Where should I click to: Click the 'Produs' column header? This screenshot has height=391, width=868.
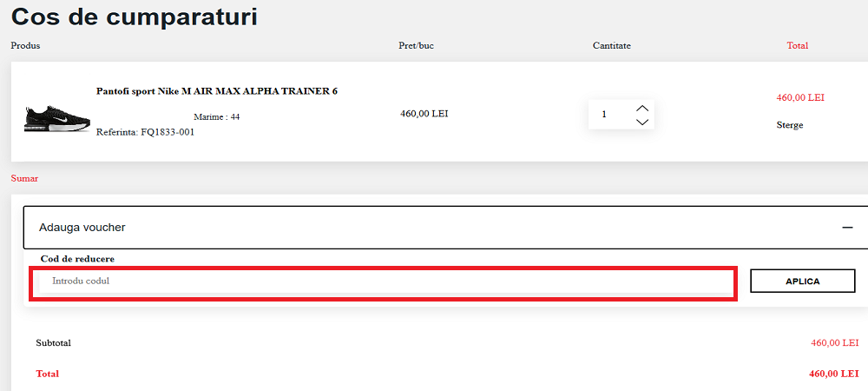(25, 46)
